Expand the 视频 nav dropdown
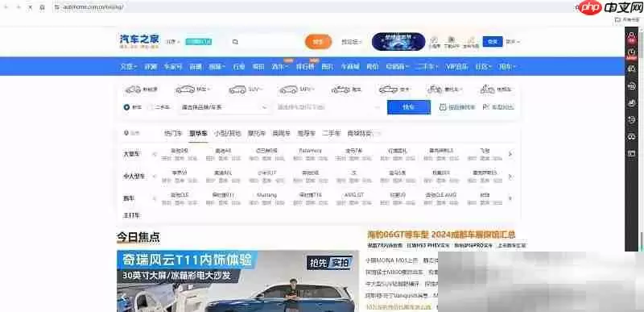Viewport: 644px width, 312px height. click(x=217, y=67)
